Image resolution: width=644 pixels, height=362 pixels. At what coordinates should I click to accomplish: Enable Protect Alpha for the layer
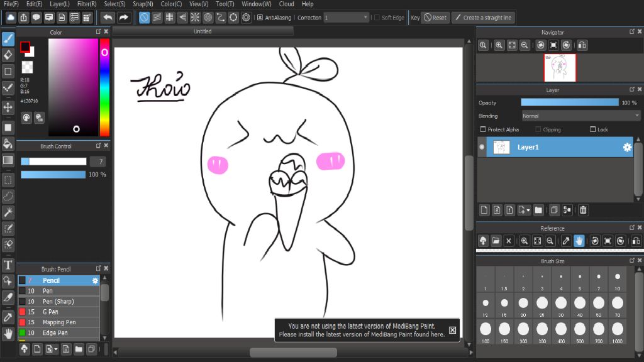click(x=483, y=129)
